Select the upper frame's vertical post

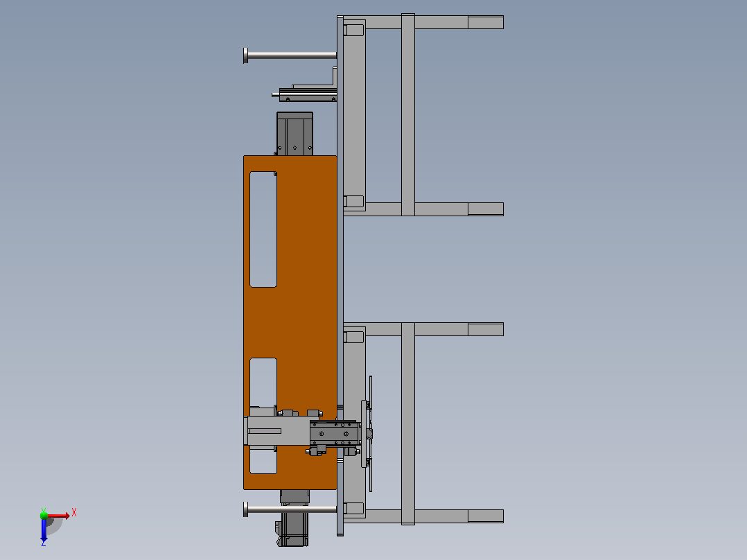point(407,114)
